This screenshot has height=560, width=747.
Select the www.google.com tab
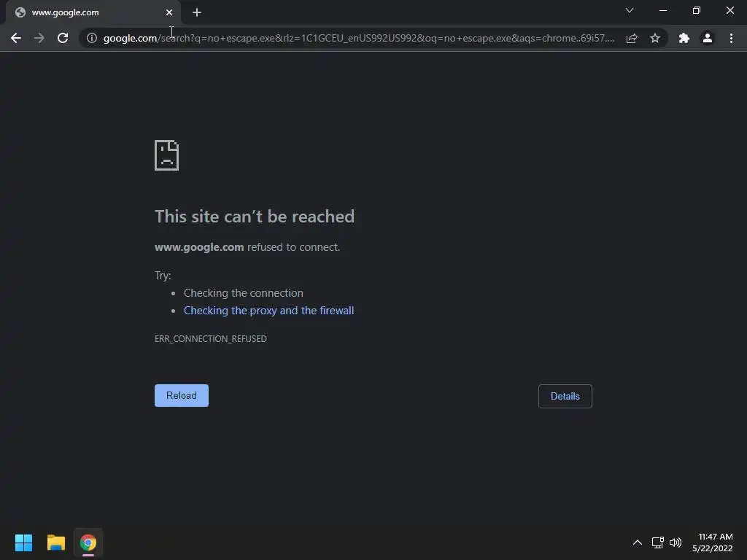[93, 12]
